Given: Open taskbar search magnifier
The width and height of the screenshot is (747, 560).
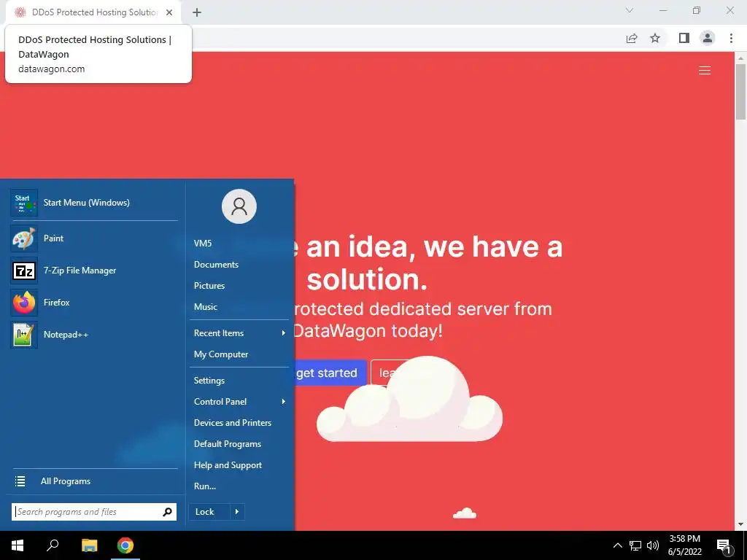Looking at the screenshot, I should 53,545.
